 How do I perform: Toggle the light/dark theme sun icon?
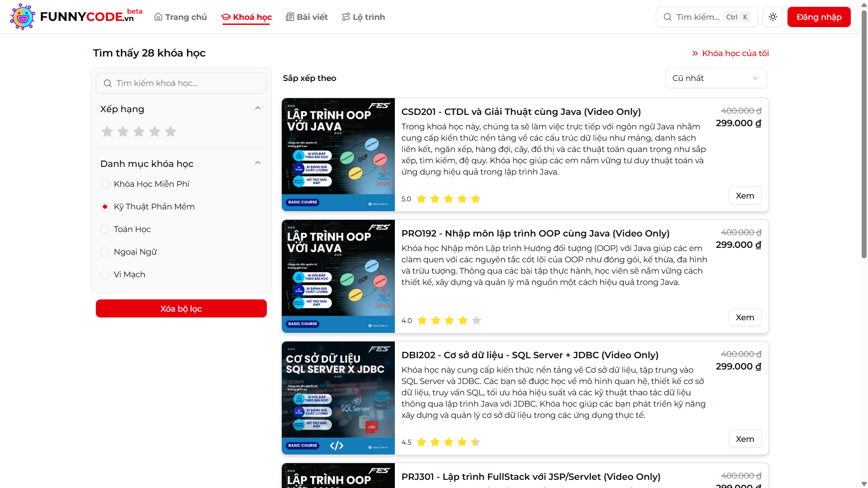pyautogui.click(x=773, y=17)
